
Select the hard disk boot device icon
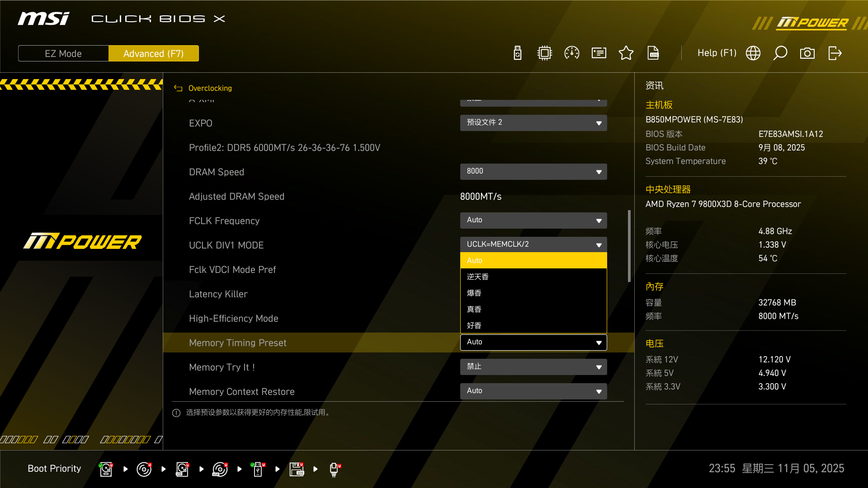pyautogui.click(x=106, y=469)
